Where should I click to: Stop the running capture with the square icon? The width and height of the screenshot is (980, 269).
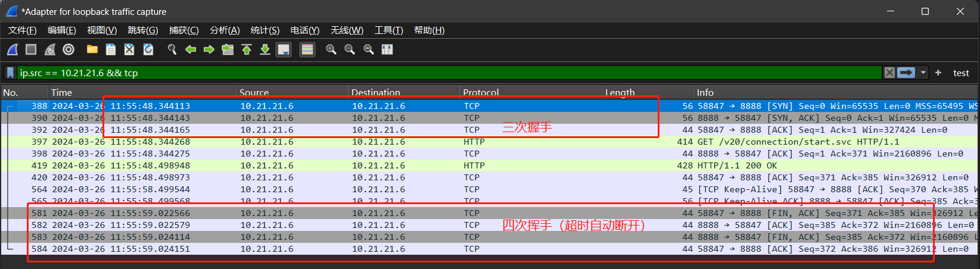tap(31, 49)
